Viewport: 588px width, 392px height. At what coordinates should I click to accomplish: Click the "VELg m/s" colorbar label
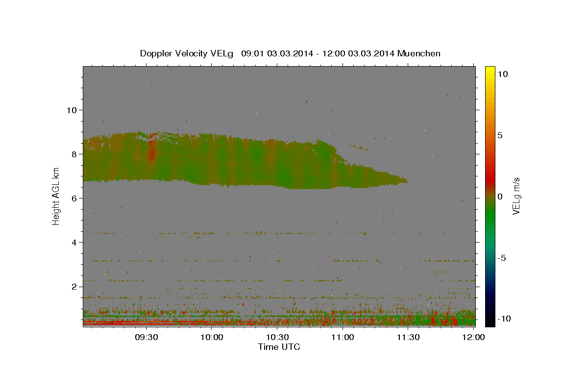(x=516, y=196)
